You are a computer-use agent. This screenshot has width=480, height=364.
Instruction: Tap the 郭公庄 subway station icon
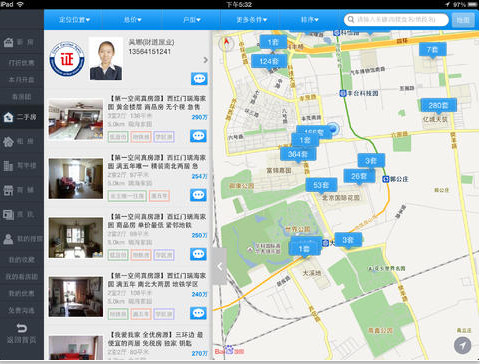click(x=386, y=179)
